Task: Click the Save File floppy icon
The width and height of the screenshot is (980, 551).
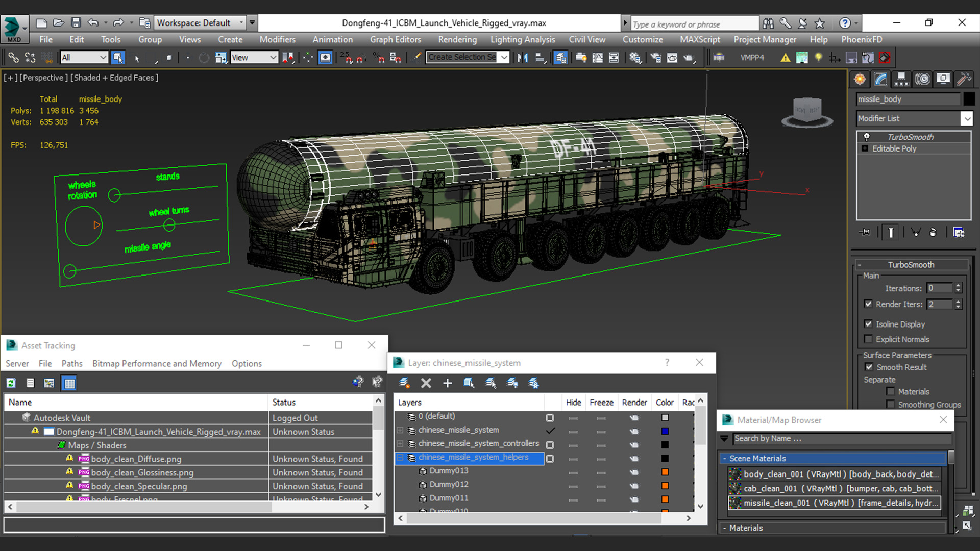Action: coord(76,23)
